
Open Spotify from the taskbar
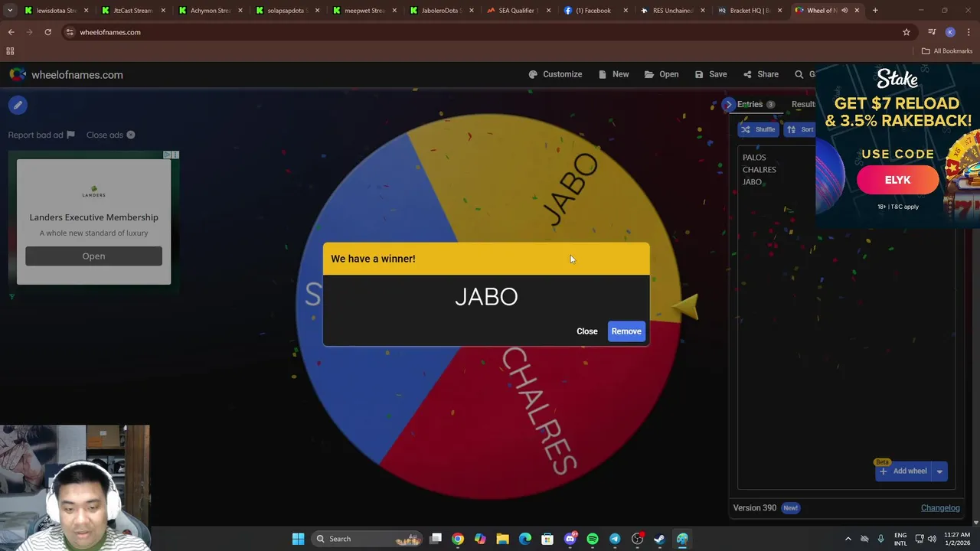(x=593, y=539)
